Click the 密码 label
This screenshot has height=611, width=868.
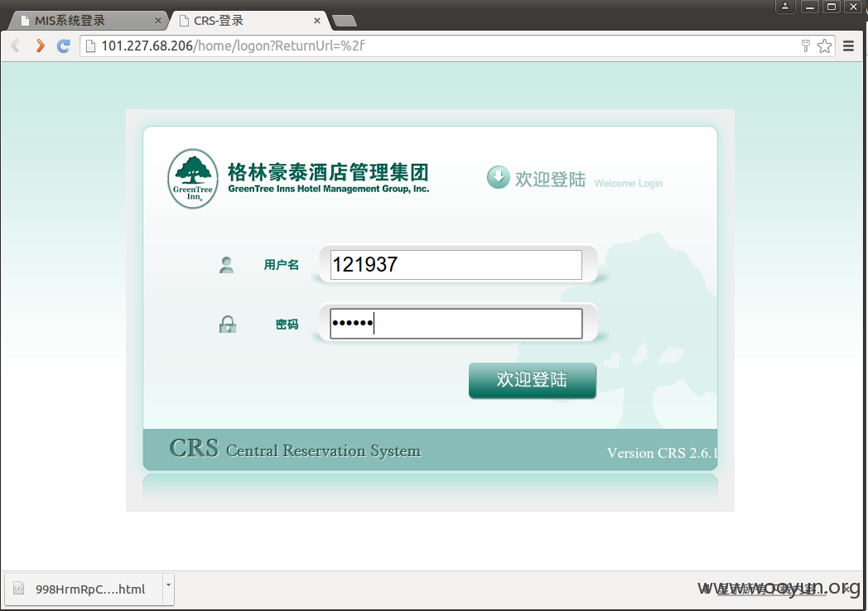point(287,325)
